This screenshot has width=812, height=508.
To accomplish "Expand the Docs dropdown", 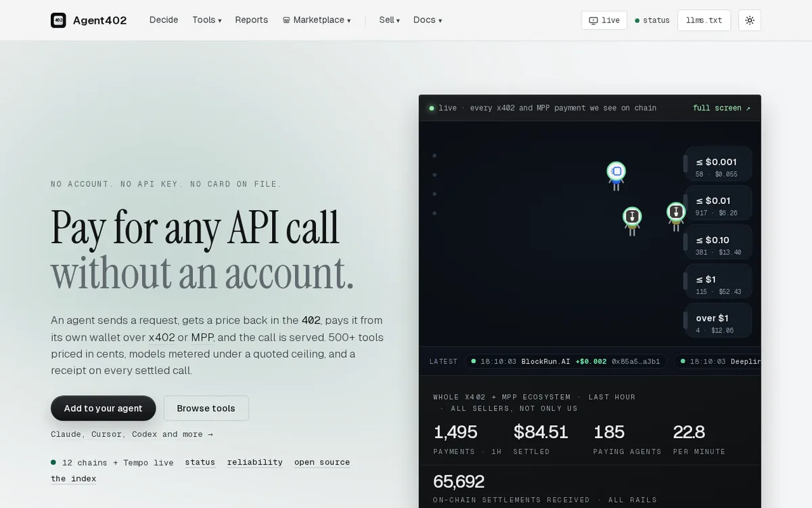I will [428, 20].
